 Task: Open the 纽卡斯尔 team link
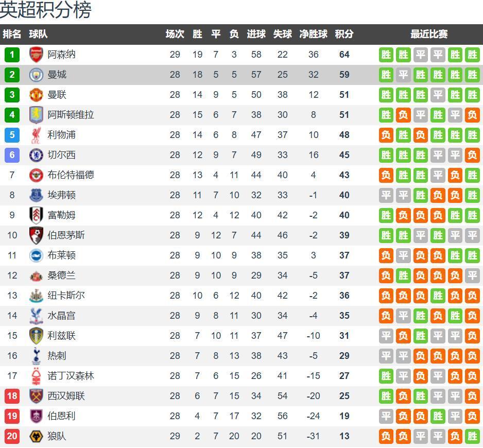tap(66, 296)
